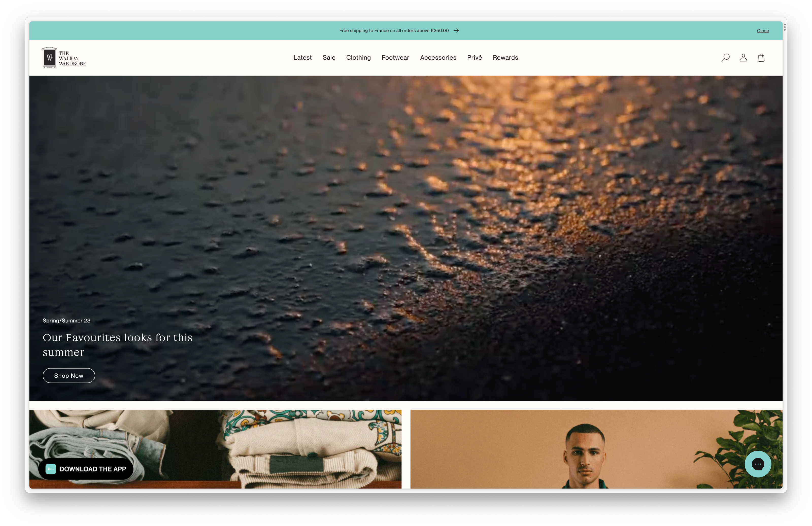Expand the Clothing navigation menu
The image size is (812, 526).
click(358, 58)
